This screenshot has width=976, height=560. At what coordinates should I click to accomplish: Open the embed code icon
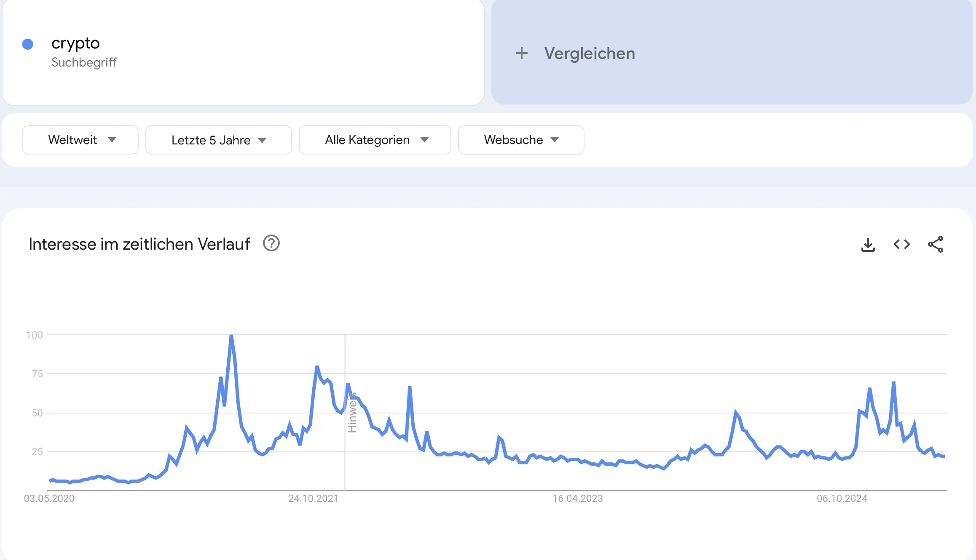[901, 244]
